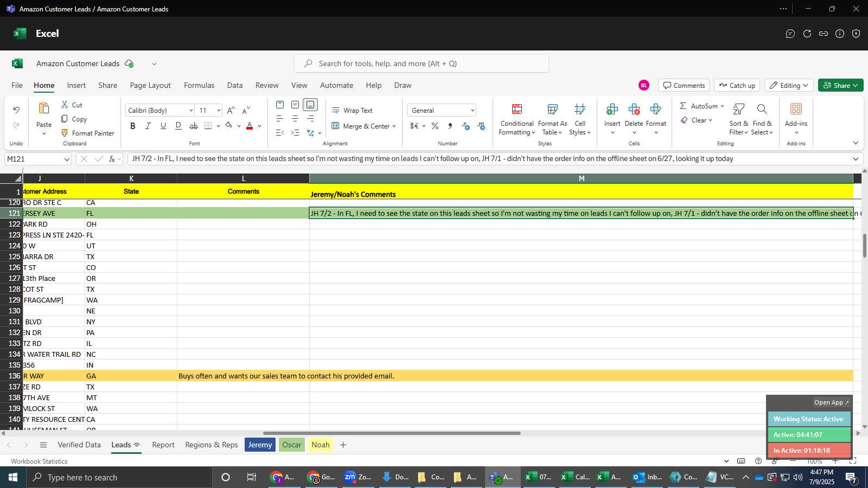Toggle Underline formatting
Viewport: 868px width, 488px height.
(163, 126)
